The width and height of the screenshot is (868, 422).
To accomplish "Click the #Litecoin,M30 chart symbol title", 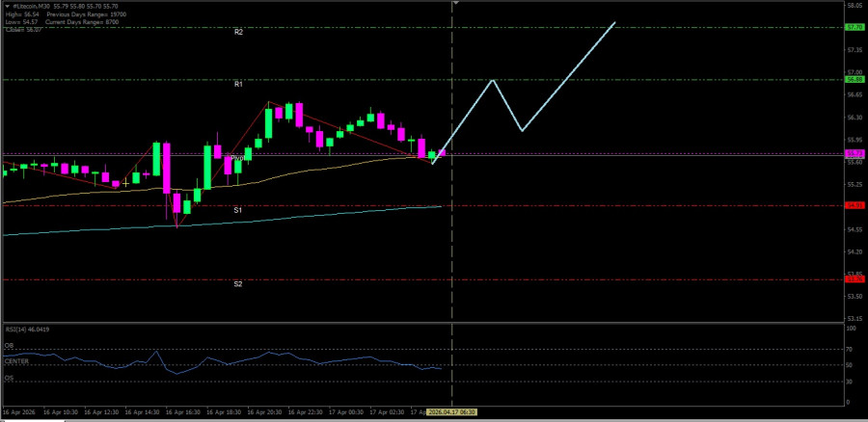I will coord(29,6).
